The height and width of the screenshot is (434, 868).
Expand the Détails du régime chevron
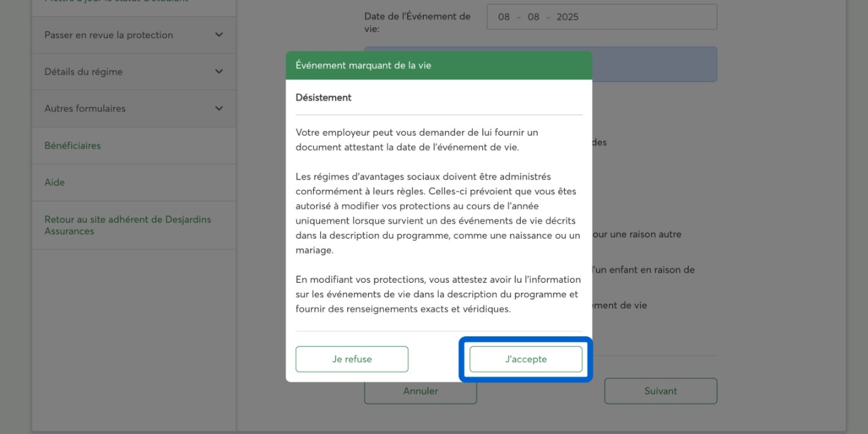(218, 72)
